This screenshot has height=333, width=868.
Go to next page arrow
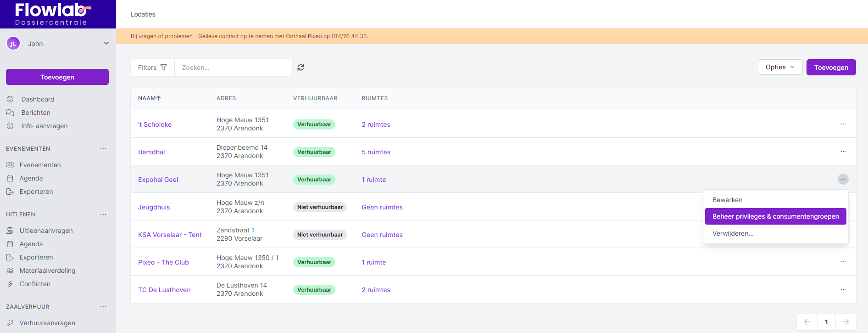click(846, 322)
